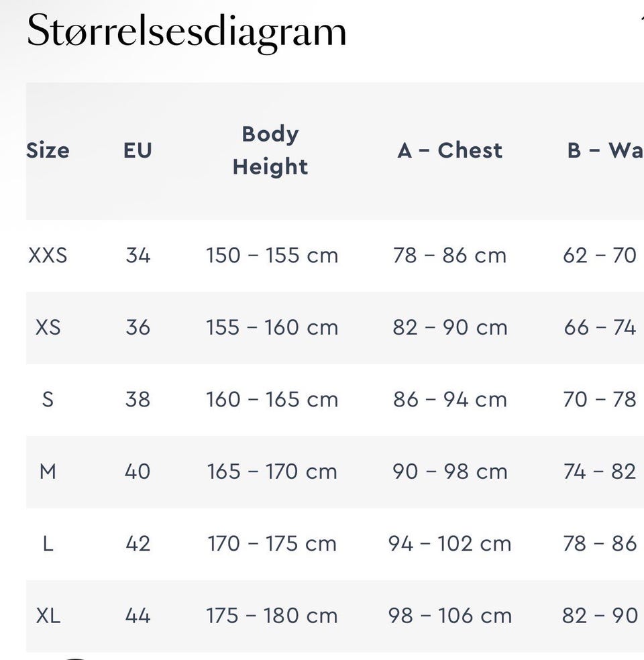Click the 82 – 90 cm chest cell
644x660 pixels.
449,327
